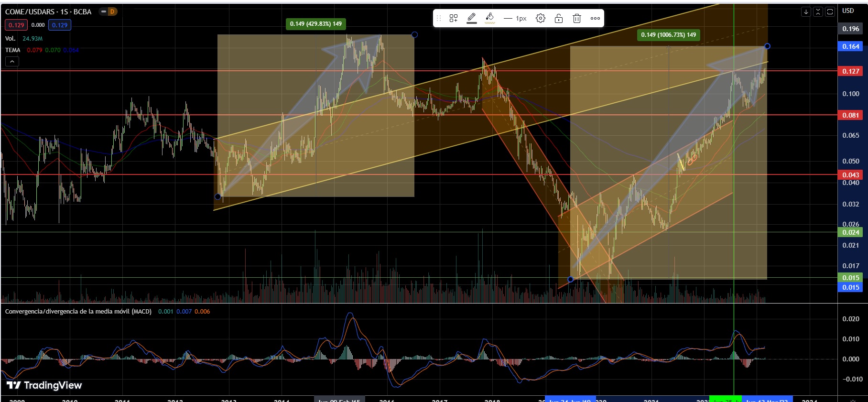Click the paint bucket fill icon

(490, 18)
